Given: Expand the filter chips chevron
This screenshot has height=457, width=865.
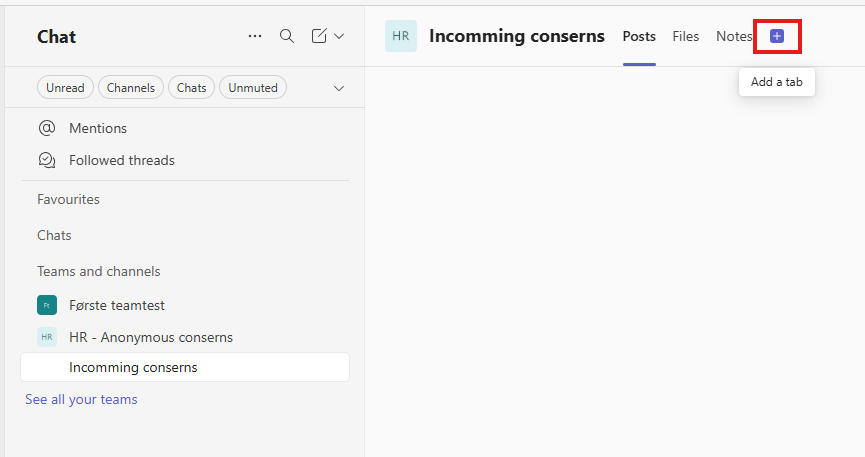Looking at the screenshot, I should tap(338, 88).
